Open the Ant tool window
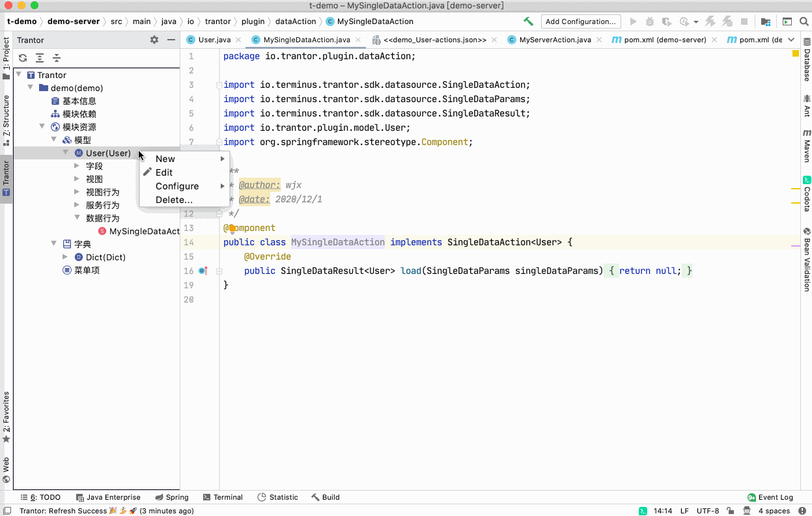Viewport: 812px width, 516px height. point(807,105)
